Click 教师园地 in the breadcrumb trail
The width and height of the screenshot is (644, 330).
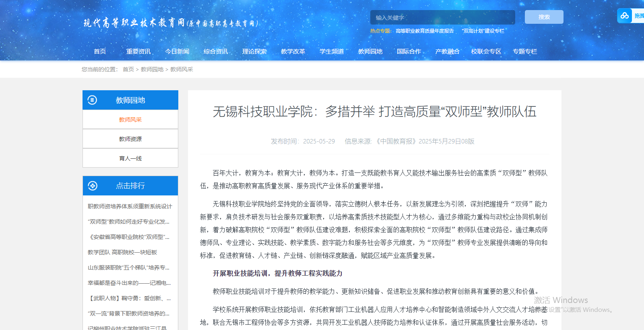(152, 69)
